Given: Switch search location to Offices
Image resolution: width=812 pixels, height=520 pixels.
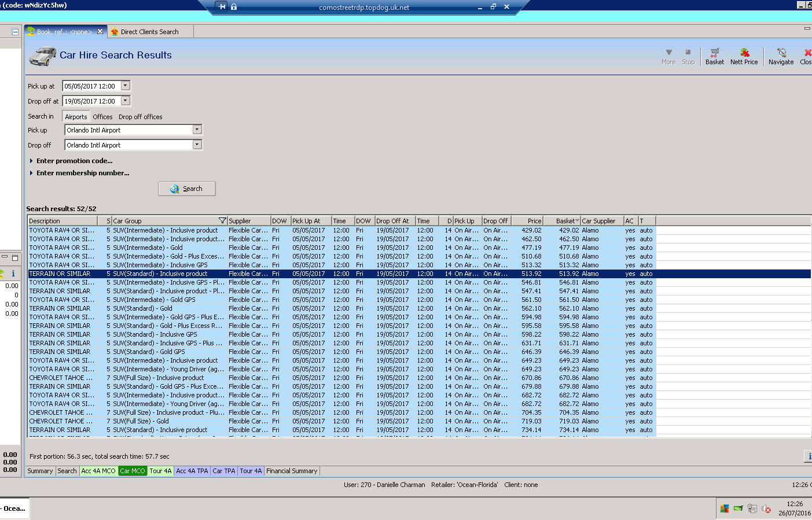Looking at the screenshot, I should point(102,117).
